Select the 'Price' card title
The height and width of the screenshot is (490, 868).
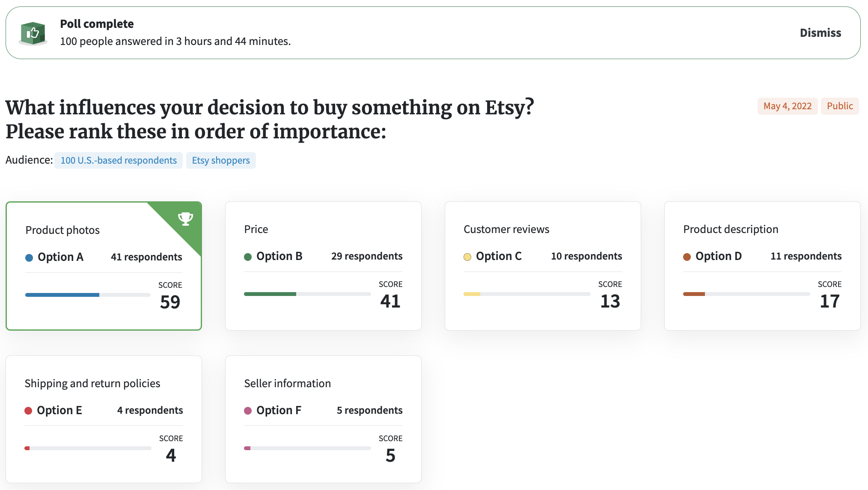click(x=256, y=229)
